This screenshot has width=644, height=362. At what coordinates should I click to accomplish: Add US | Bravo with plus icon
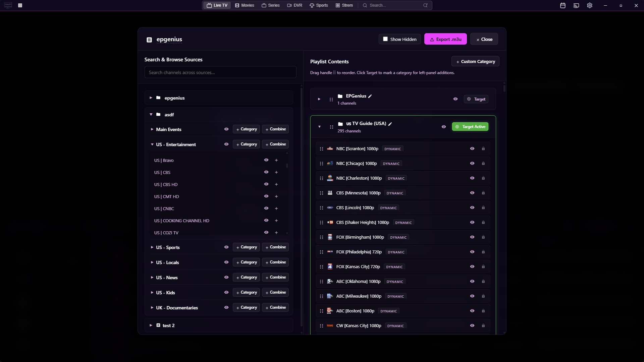(x=276, y=160)
